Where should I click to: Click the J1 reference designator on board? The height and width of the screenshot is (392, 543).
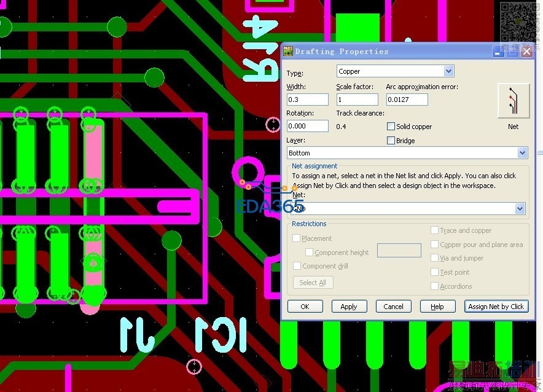138,335
